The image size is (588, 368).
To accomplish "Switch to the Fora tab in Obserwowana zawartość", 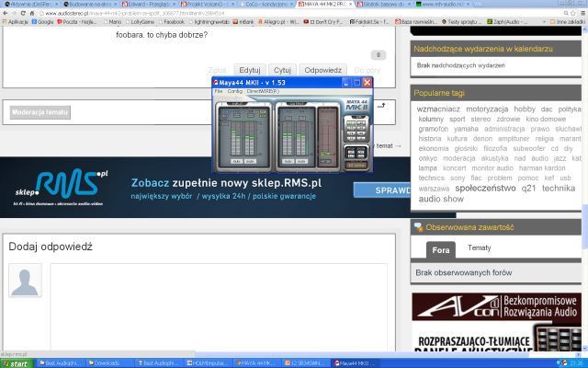I will point(441,250).
